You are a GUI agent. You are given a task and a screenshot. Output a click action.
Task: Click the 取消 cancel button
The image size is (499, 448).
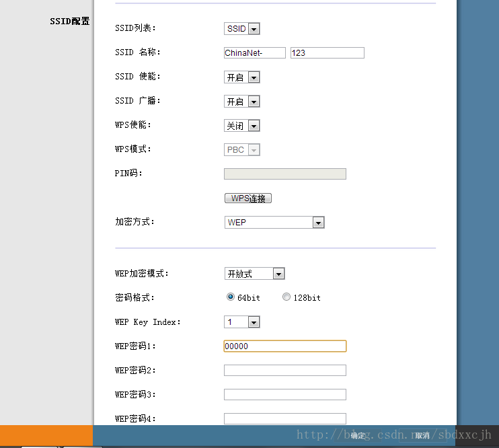pyautogui.click(x=422, y=436)
